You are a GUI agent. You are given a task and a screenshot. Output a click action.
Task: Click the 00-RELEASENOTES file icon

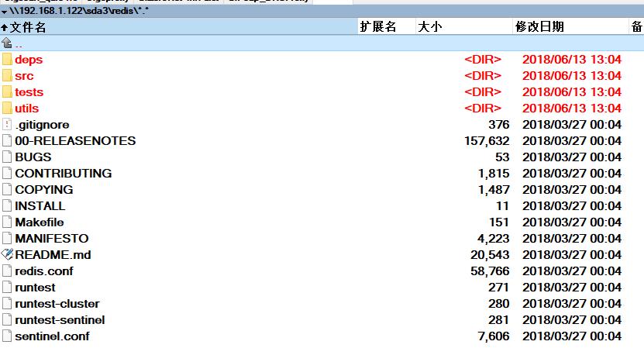(x=7, y=141)
